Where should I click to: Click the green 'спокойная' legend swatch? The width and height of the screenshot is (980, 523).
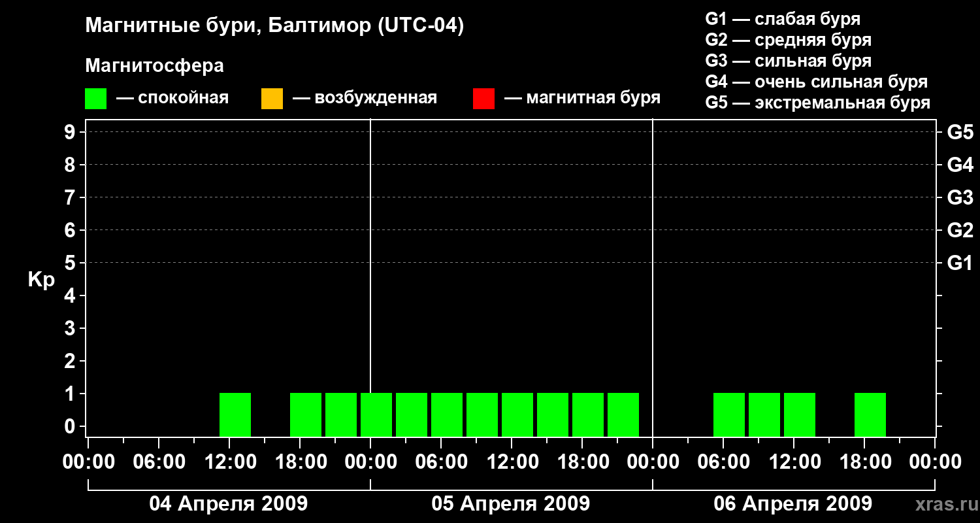click(96, 99)
